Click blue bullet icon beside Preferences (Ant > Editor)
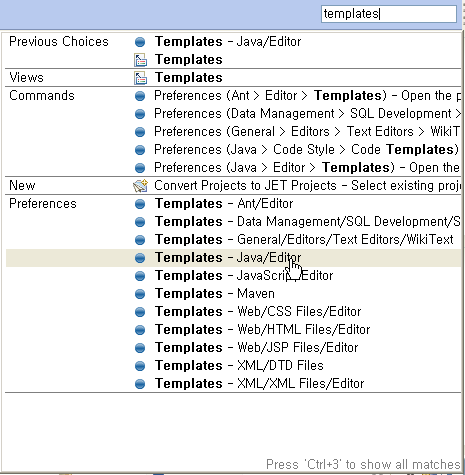465x475 pixels. click(140, 96)
